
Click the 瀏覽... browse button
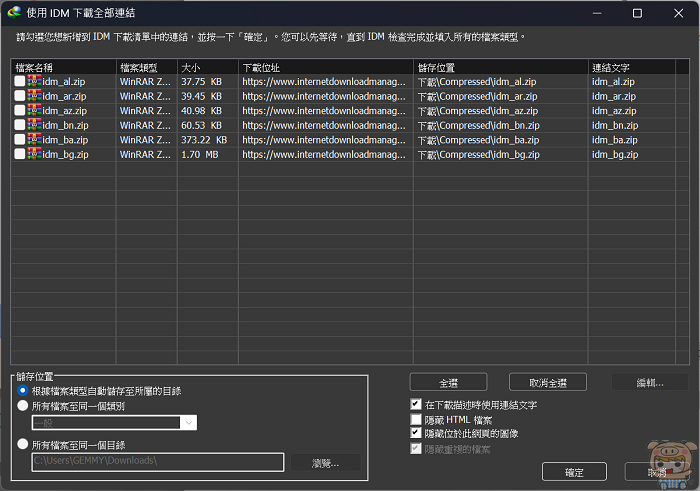[326, 462]
